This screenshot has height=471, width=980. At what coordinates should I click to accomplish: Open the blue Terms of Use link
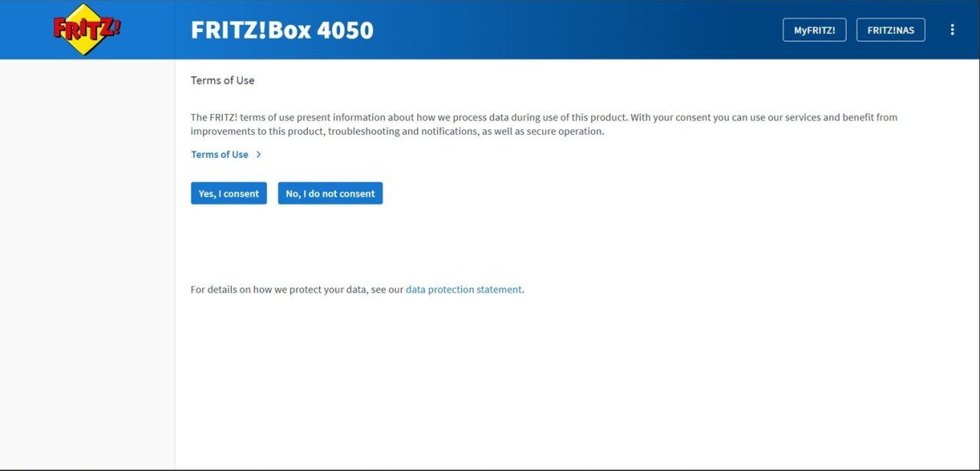coord(220,155)
